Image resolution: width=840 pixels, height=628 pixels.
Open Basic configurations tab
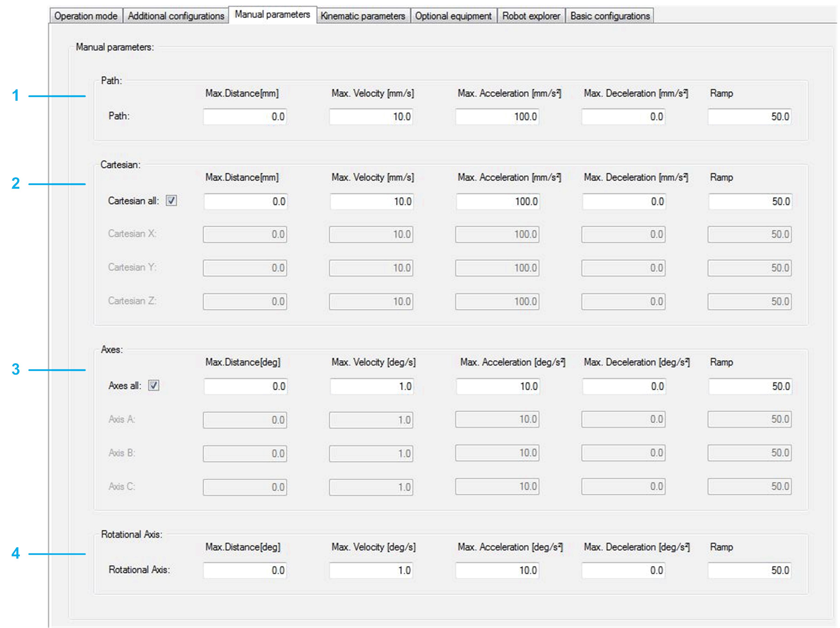(x=610, y=16)
